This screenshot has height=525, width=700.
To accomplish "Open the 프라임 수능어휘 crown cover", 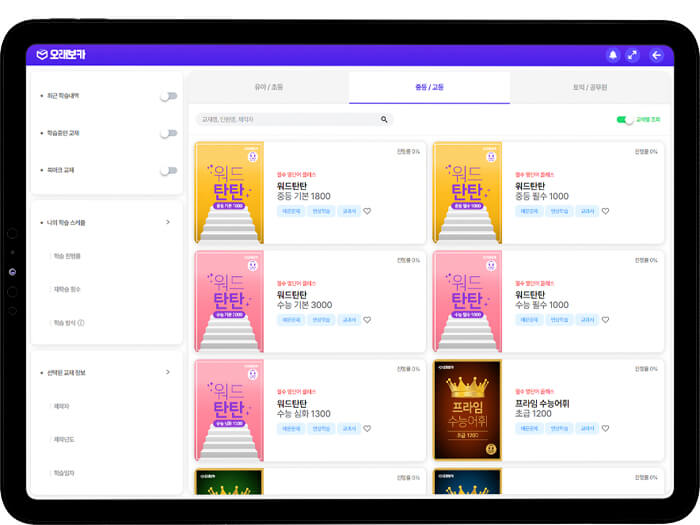I will point(467,410).
